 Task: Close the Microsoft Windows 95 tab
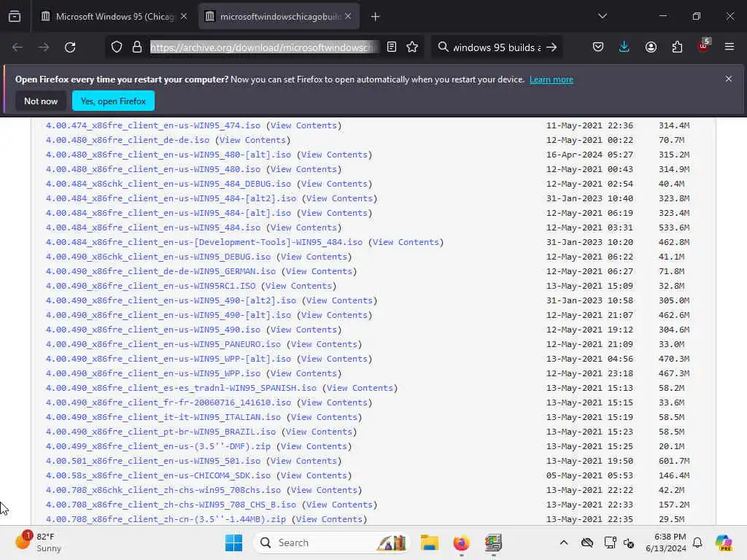[x=184, y=17]
